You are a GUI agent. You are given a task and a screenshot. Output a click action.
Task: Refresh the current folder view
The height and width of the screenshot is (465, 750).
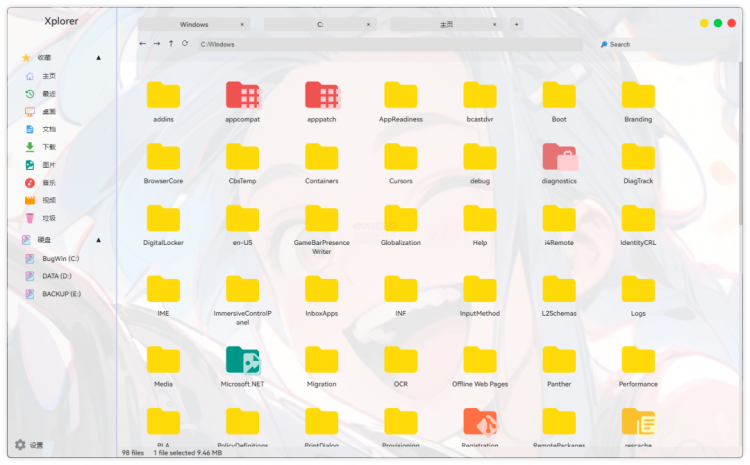coord(185,44)
